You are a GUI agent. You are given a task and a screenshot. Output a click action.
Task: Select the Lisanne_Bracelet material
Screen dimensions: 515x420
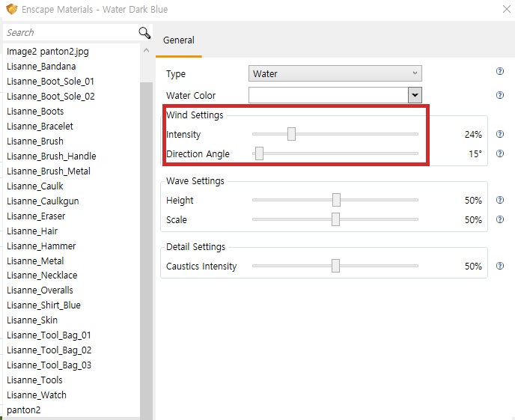click(40, 126)
